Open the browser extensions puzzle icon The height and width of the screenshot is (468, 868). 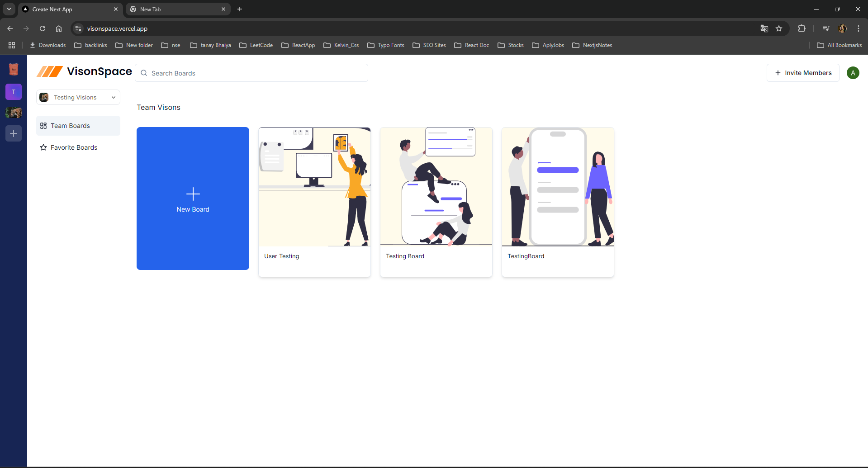tap(802, 28)
